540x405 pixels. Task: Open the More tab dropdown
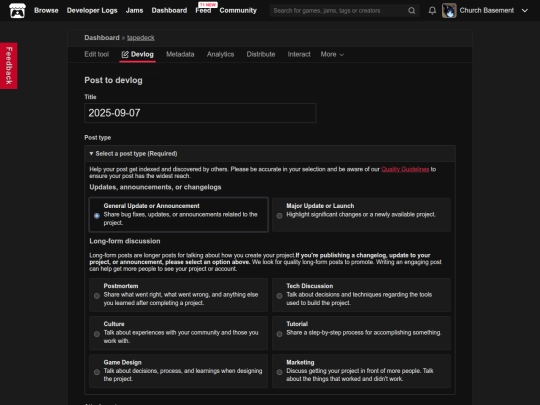(x=332, y=54)
